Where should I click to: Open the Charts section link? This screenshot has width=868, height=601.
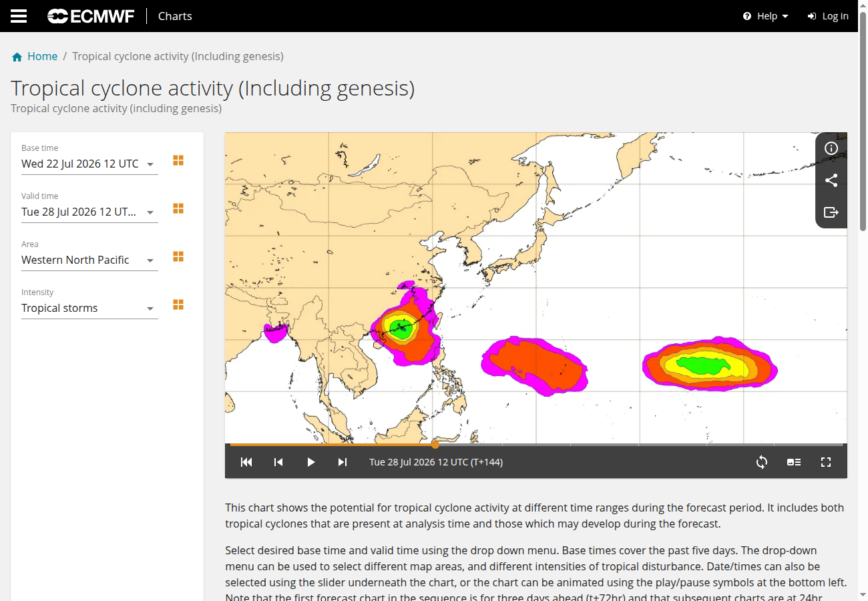[x=175, y=16]
